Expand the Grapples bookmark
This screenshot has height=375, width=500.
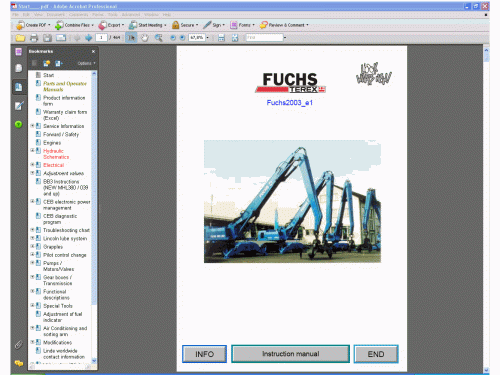click(32, 246)
